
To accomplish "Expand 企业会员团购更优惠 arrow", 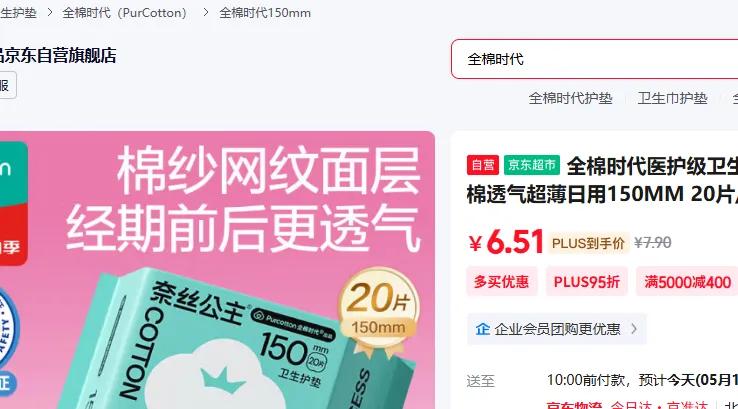I will 634,329.
